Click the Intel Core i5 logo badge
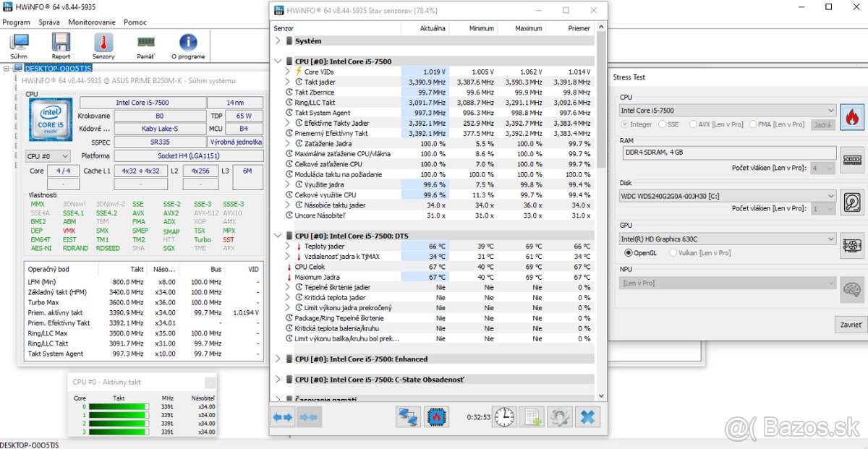The width and height of the screenshot is (868, 449). point(51,121)
